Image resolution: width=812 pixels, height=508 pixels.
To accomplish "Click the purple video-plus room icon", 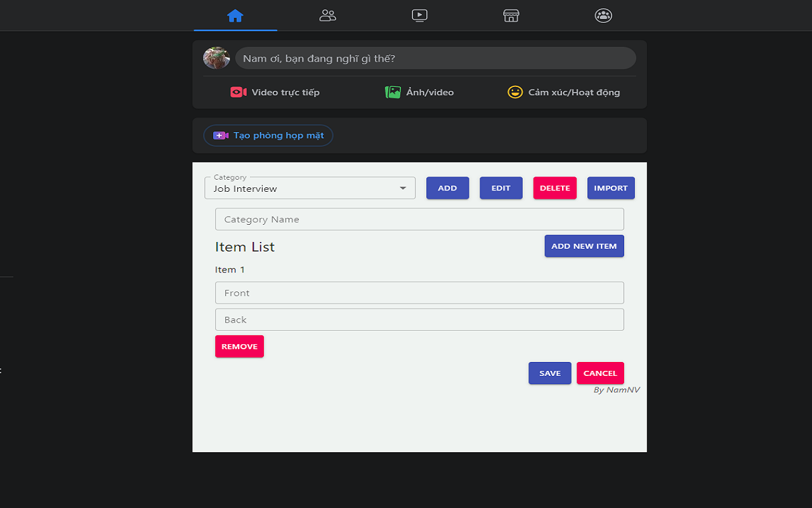I will pos(221,135).
